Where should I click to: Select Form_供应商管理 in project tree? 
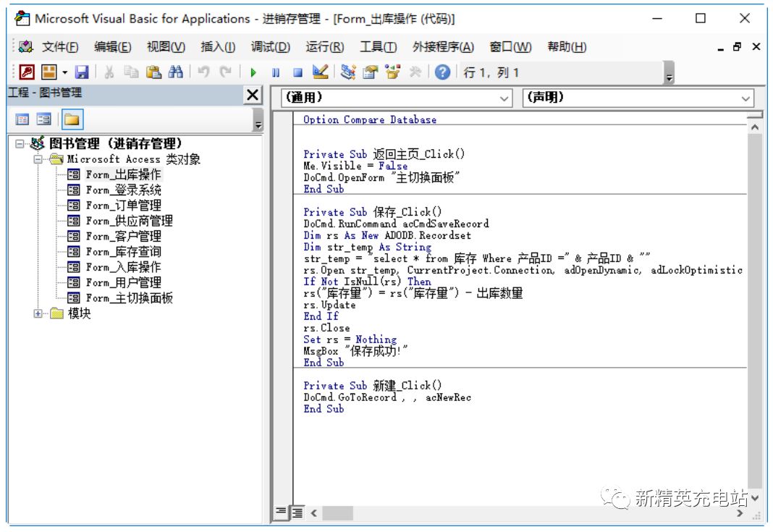tap(129, 221)
